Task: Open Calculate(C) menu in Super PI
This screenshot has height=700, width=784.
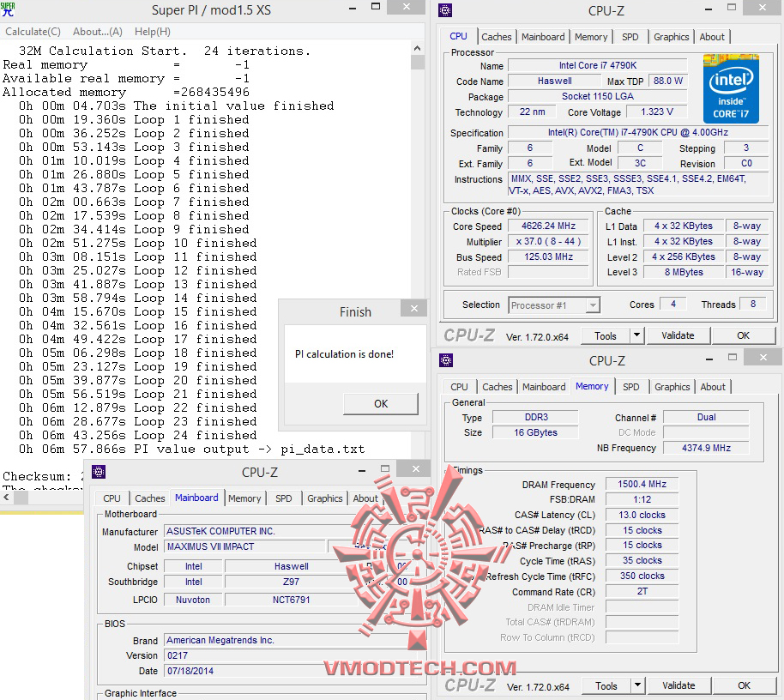Action: (33, 32)
